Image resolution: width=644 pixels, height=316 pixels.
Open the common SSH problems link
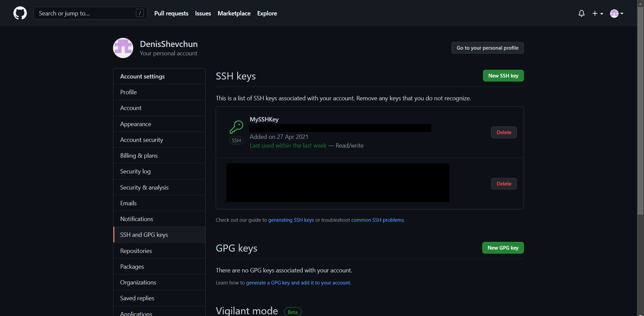(377, 220)
